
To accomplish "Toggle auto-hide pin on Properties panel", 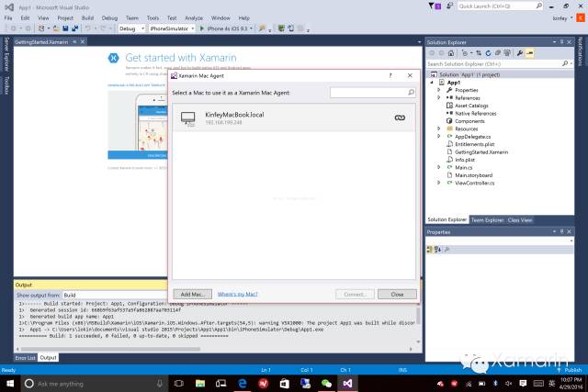I will click(561, 231).
